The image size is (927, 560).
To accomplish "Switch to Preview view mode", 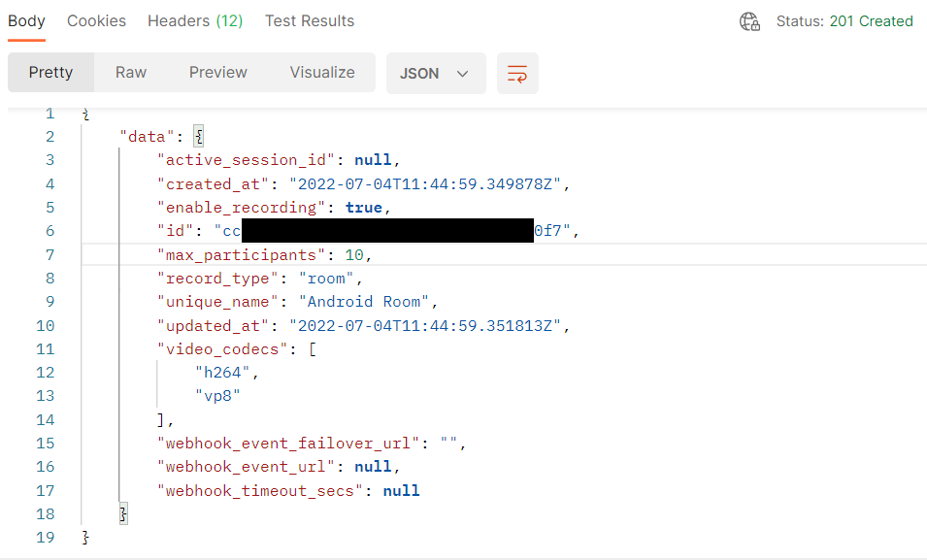I will click(218, 72).
